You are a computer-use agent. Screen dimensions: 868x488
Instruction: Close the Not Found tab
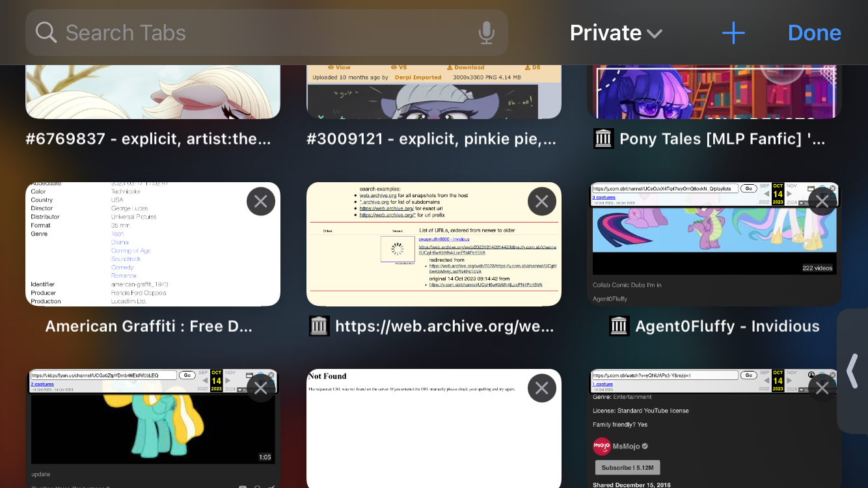point(541,388)
